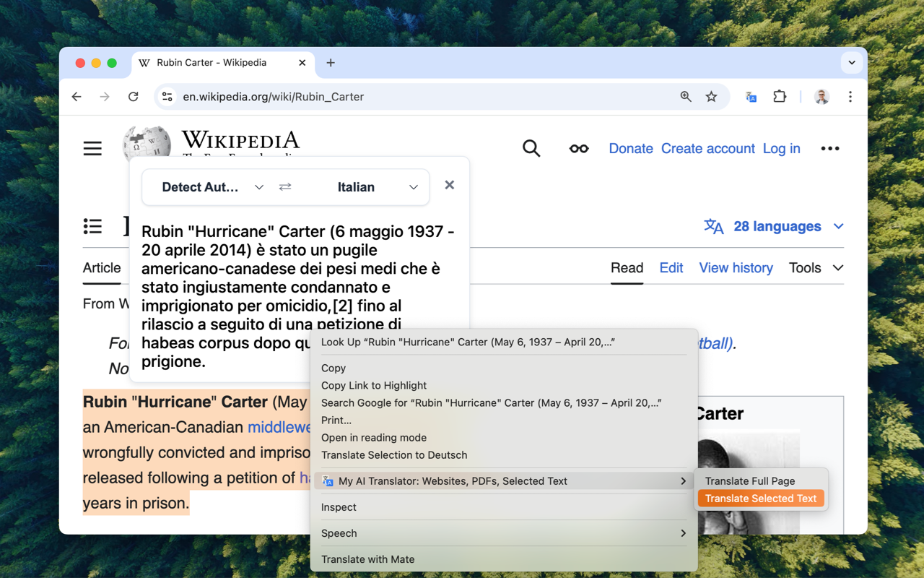924x578 pixels.
Task: Open the Chrome extensions puzzle icon
Action: pos(780,97)
